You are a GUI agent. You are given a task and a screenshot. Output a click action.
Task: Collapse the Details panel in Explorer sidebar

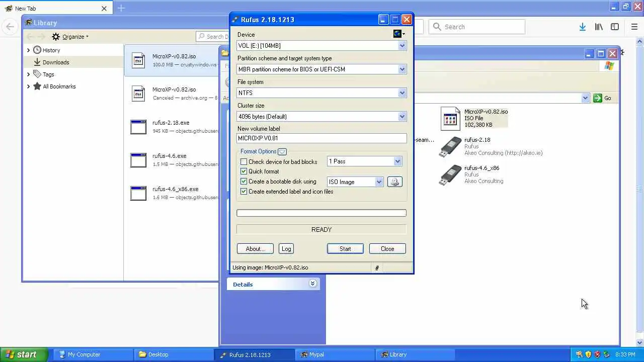[x=312, y=284]
